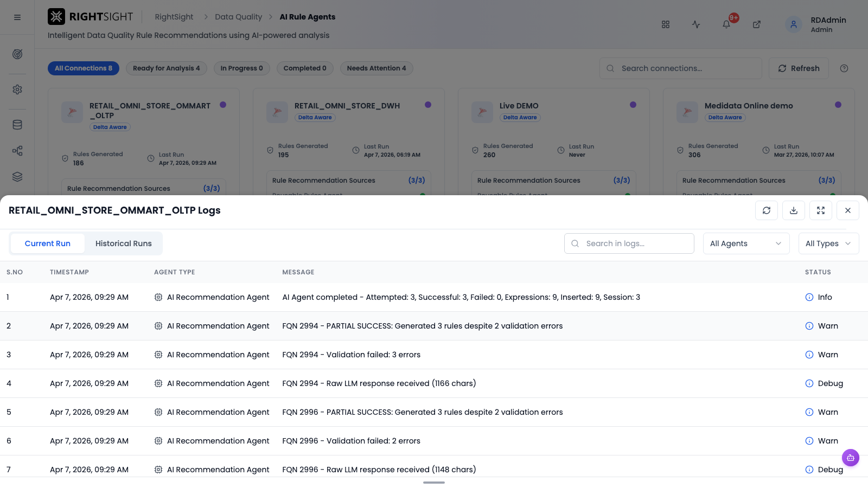This screenshot has height=488, width=868.
Task: Open the RDAdmin user profile menu
Action: [x=816, y=24]
